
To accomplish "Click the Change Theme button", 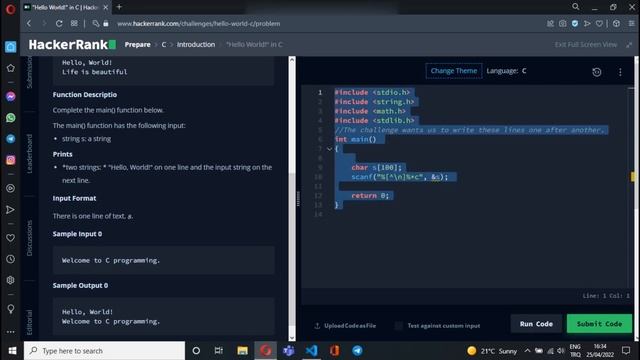I will [454, 71].
